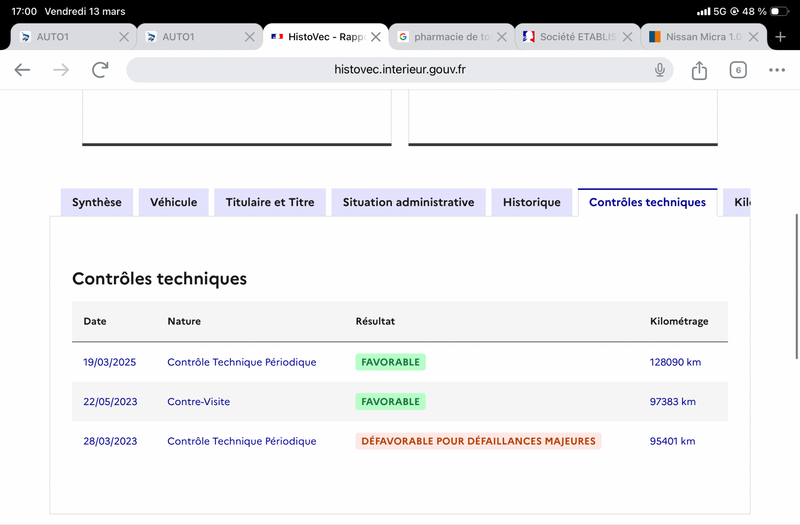
Task: Open the tab switcher showing 6 tabs
Action: [738, 70]
